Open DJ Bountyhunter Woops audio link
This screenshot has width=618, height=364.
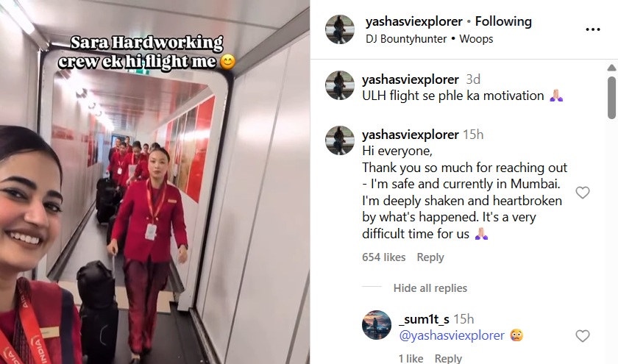point(429,39)
